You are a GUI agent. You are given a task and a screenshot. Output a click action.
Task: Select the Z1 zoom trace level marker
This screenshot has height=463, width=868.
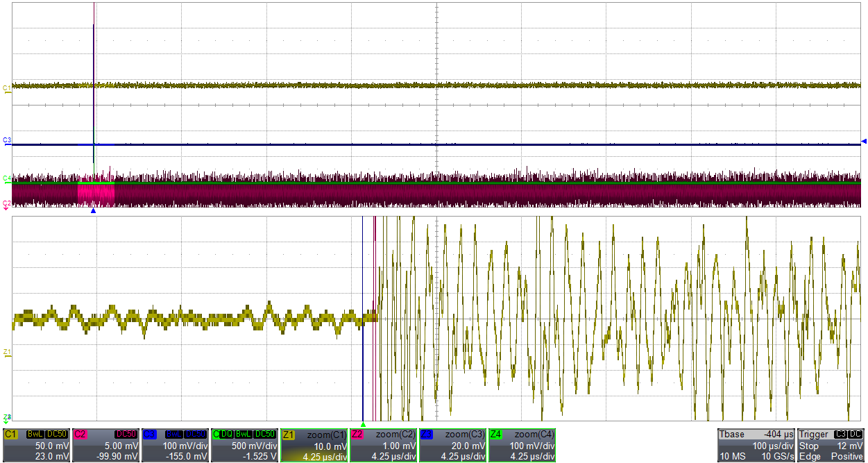(7, 353)
